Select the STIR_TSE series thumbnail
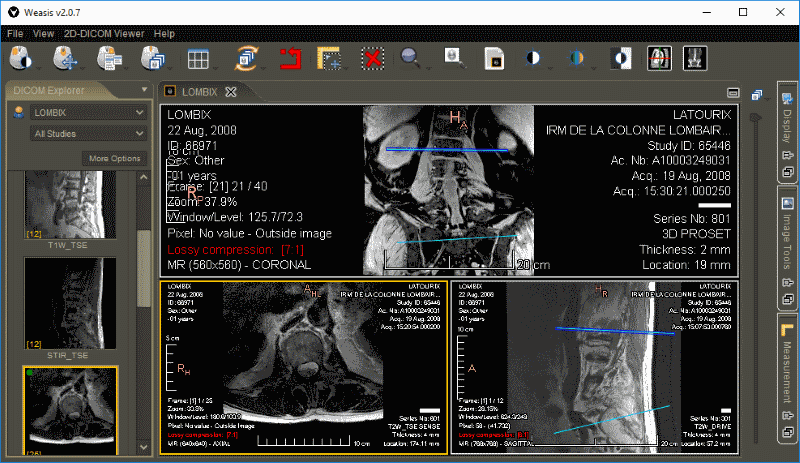 70,303
